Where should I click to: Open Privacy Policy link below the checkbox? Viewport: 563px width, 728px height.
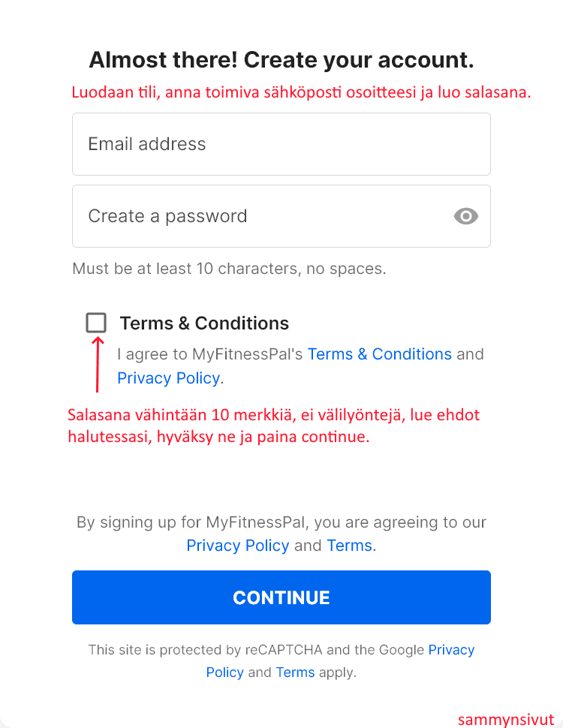tap(168, 378)
